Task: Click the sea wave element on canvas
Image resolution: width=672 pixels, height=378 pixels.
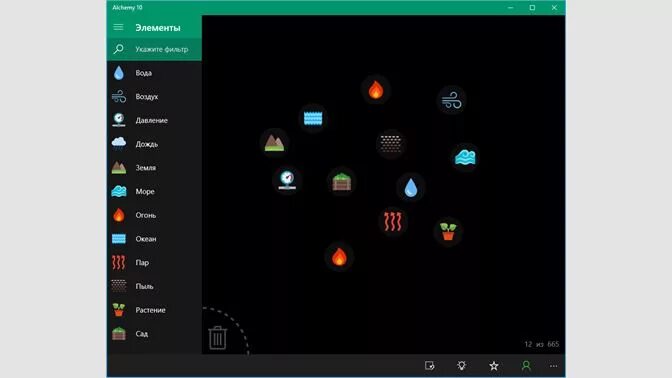Action: (x=465, y=157)
